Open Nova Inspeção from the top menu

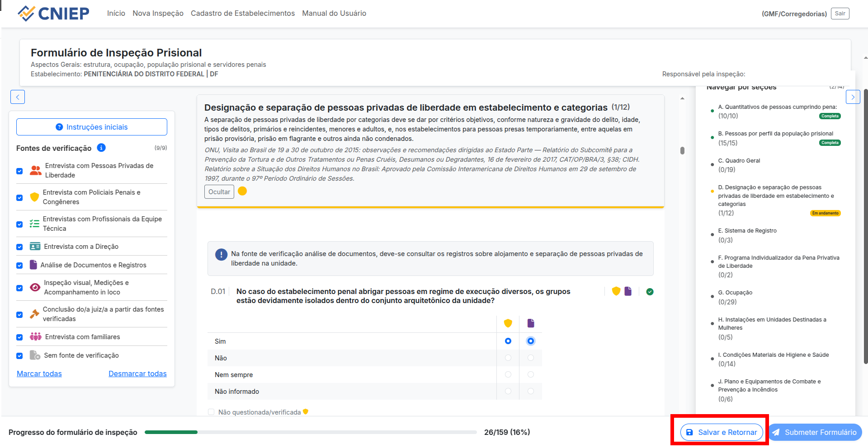pos(158,13)
